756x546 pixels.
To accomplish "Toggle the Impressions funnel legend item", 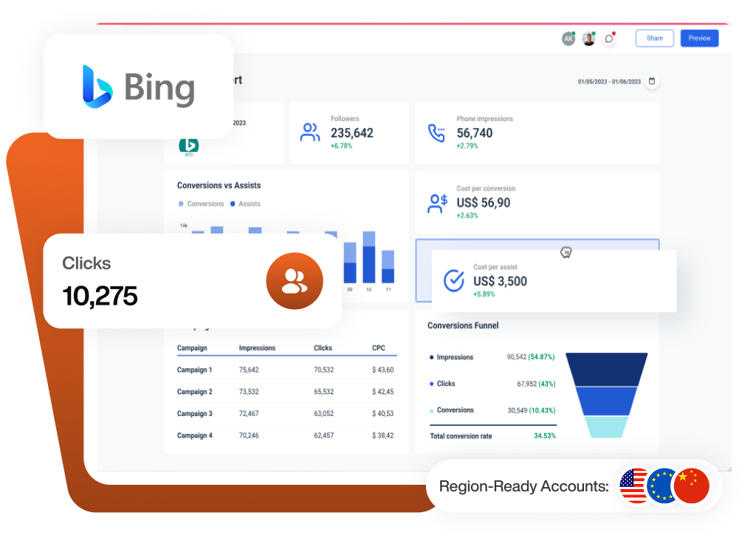I will 451,357.
